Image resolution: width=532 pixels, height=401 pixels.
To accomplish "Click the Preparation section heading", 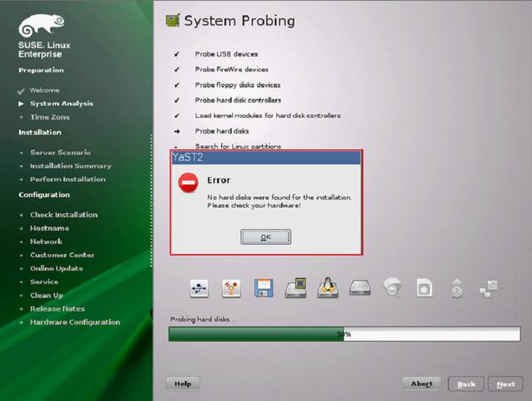I will tap(41, 71).
